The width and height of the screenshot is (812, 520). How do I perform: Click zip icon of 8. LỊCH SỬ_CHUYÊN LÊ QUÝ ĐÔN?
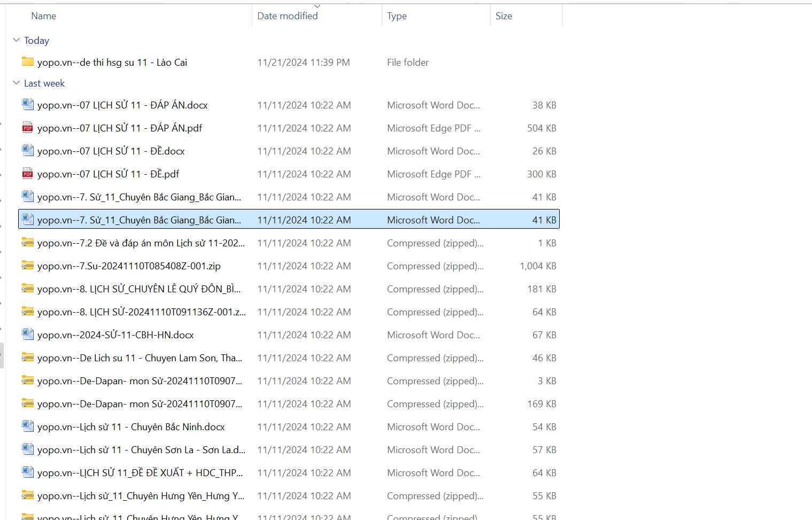pos(28,289)
